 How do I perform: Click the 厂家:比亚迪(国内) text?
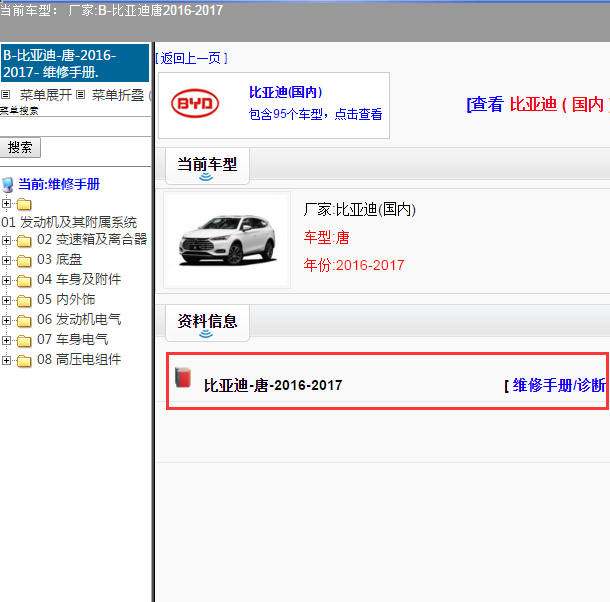coord(359,209)
